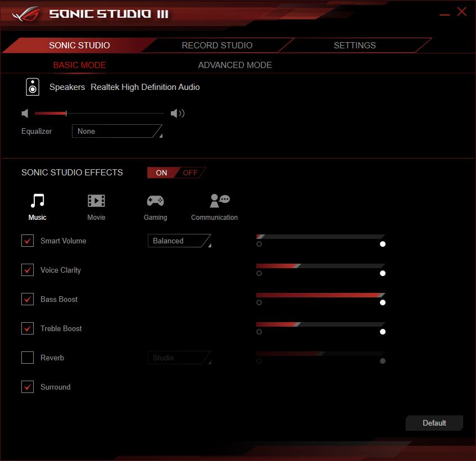Disable the Bass Boost checkbox
The width and height of the screenshot is (476, 461).
28,299
